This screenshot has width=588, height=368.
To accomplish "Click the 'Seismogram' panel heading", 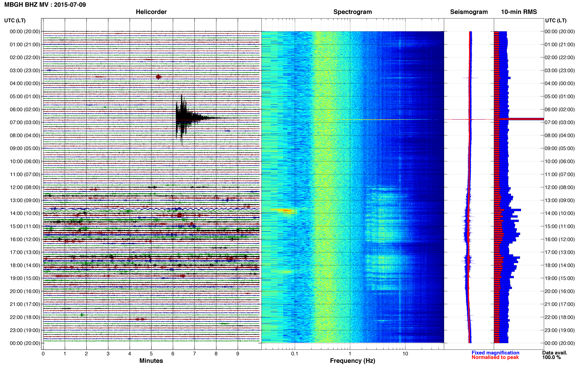I will point(469,12).
